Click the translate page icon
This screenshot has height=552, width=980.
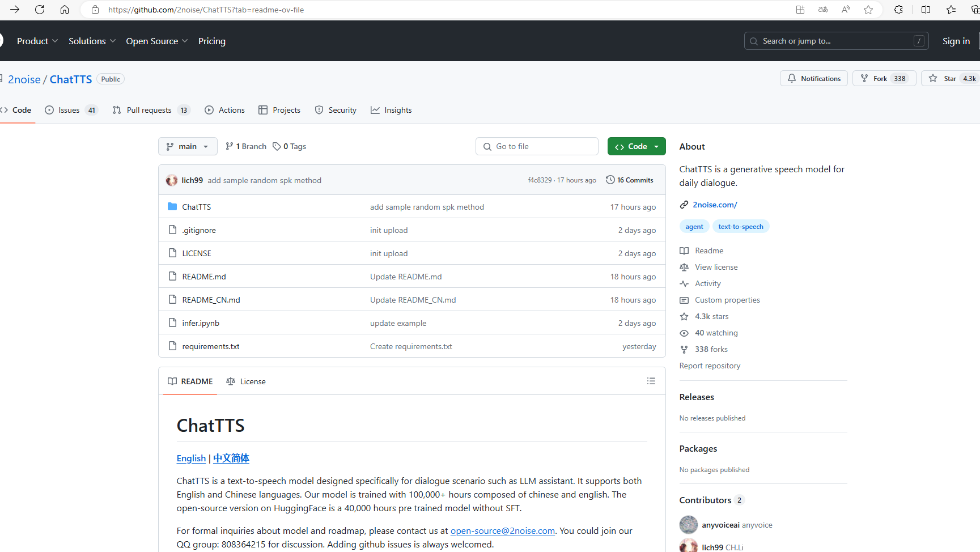[823, 10]
